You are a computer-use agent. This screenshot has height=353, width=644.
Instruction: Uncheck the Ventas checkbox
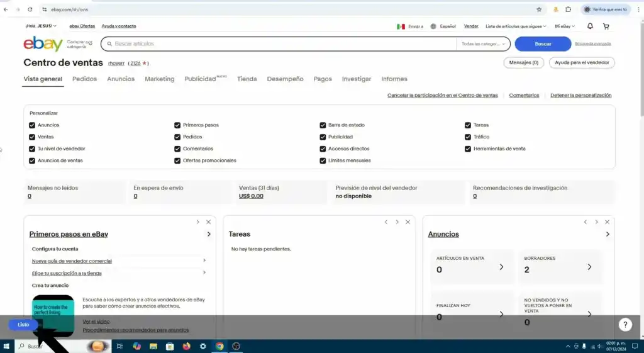tap(32, 137)
